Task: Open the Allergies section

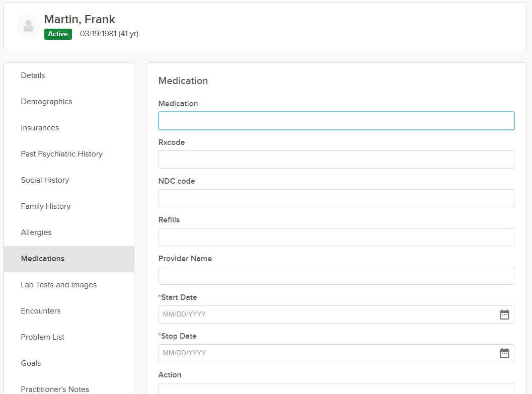Action: click(x=36, y=232)
